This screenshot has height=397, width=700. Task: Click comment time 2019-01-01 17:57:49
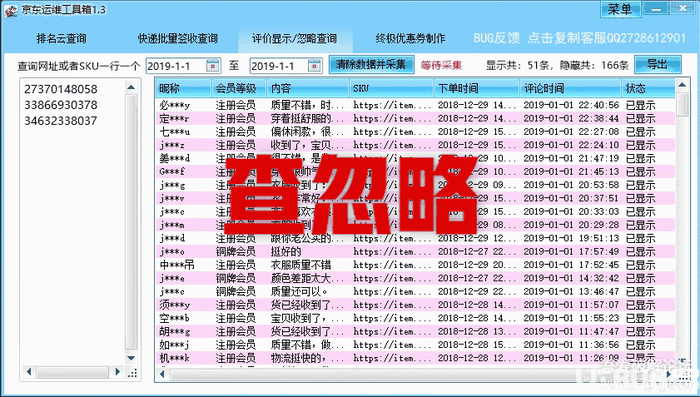coord(571,252)
